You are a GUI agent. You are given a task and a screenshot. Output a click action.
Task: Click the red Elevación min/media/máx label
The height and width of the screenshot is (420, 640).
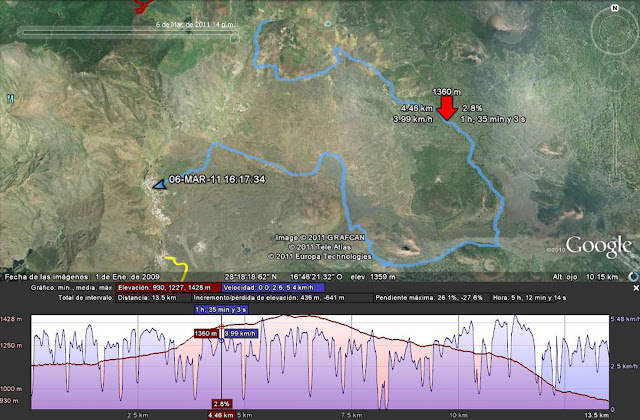click(169, 288)
